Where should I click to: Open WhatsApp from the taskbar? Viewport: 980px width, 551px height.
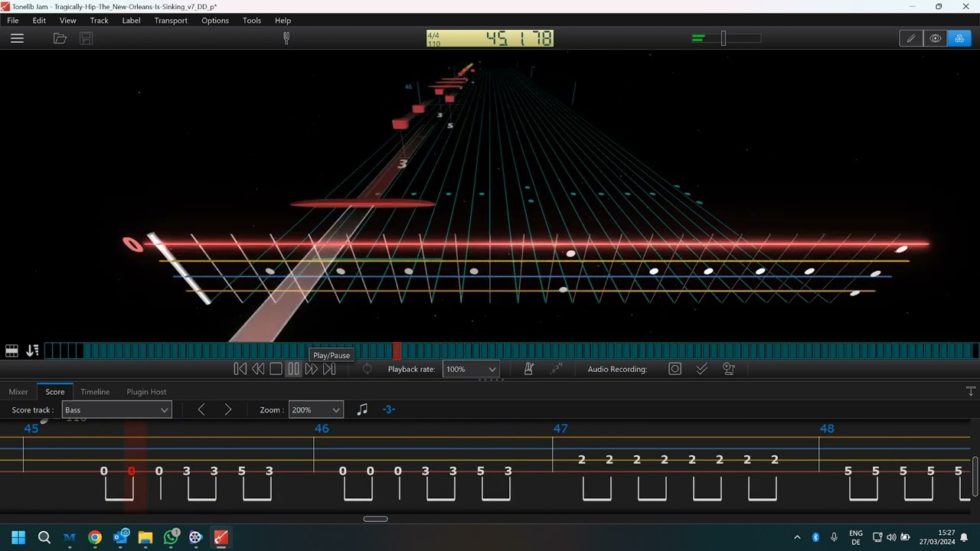(171, 537)
